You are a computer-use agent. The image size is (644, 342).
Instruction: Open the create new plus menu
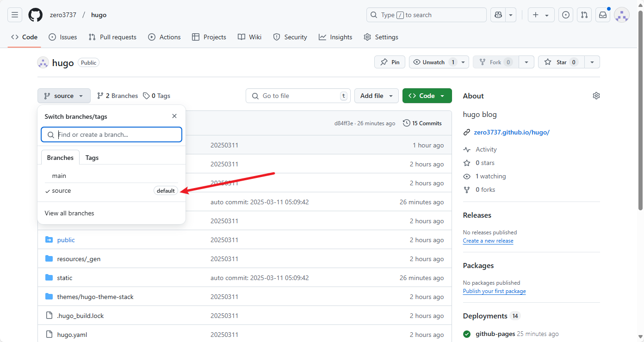540,15
